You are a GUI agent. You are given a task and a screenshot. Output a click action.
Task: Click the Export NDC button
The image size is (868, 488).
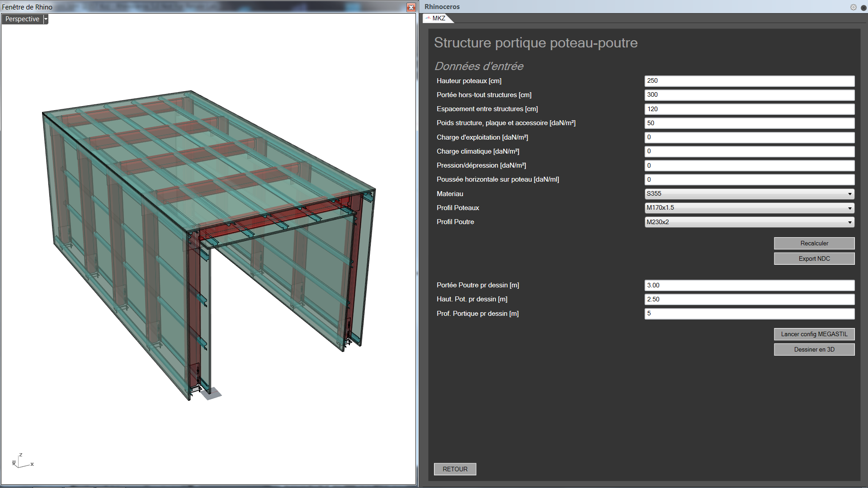click(x=814, y=258)
